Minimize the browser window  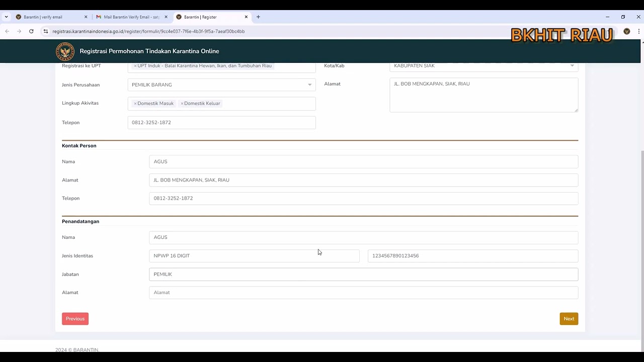pyautogui.click(x=607, y=17)
